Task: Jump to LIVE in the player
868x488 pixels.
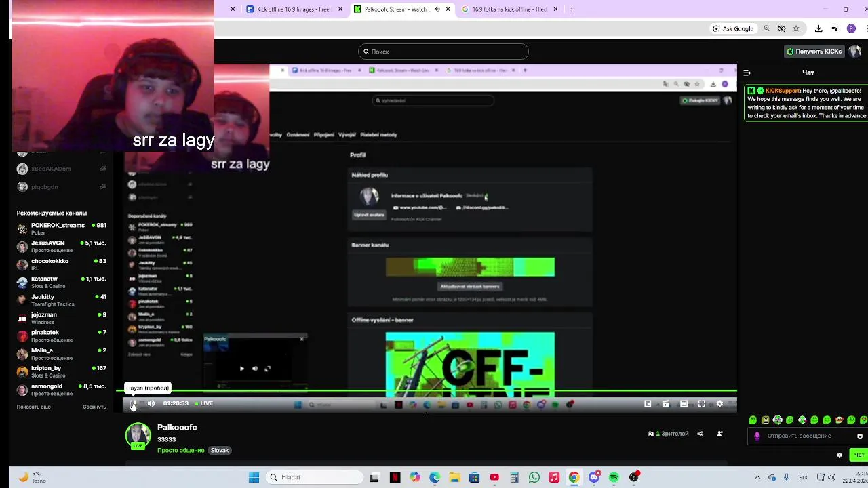Action: 204,404
